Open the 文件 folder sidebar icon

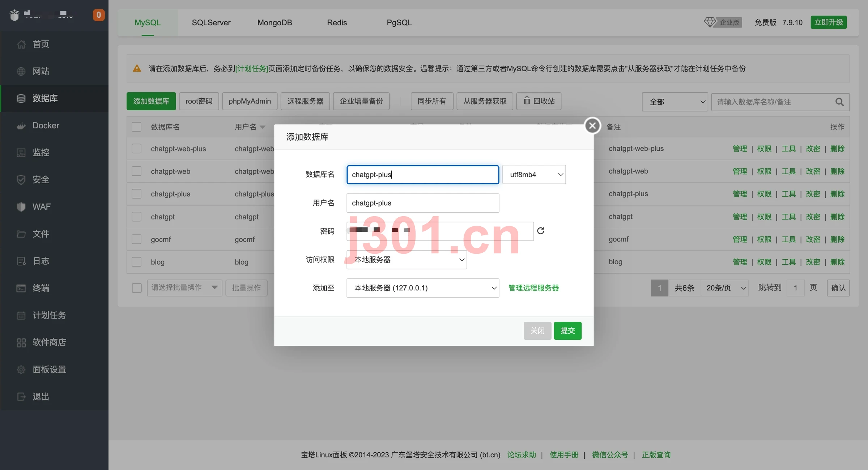[21, 234]
